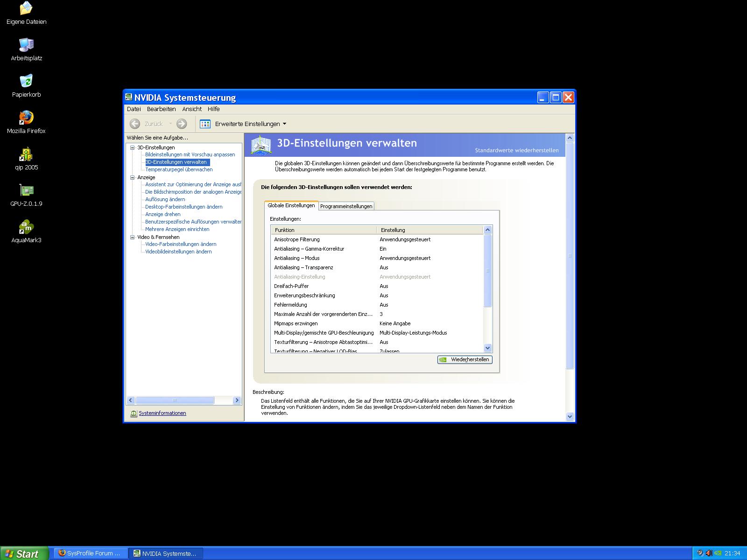Viewport: 747px width, 560px height.
Task: Click the Wiederherstellen button
Action: (x=465, y=359)
